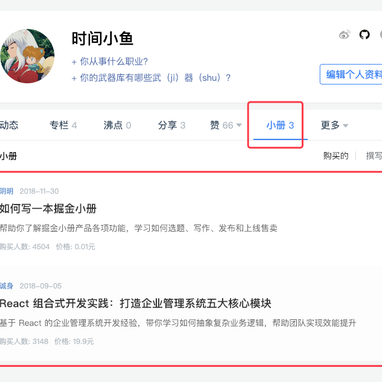The height and width of the screenshot is (382, 382).
Task: Expand the 更多 dropdown
Action: 334,125
